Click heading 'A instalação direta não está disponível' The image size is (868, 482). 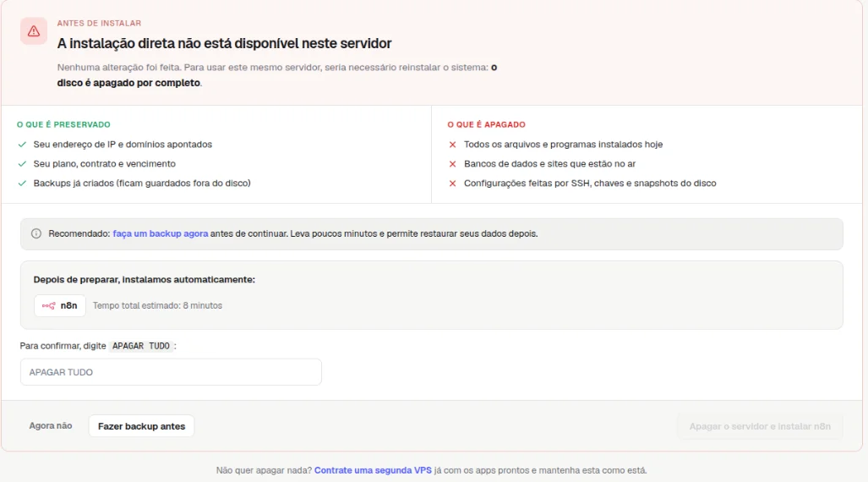(x=224, y=43)
